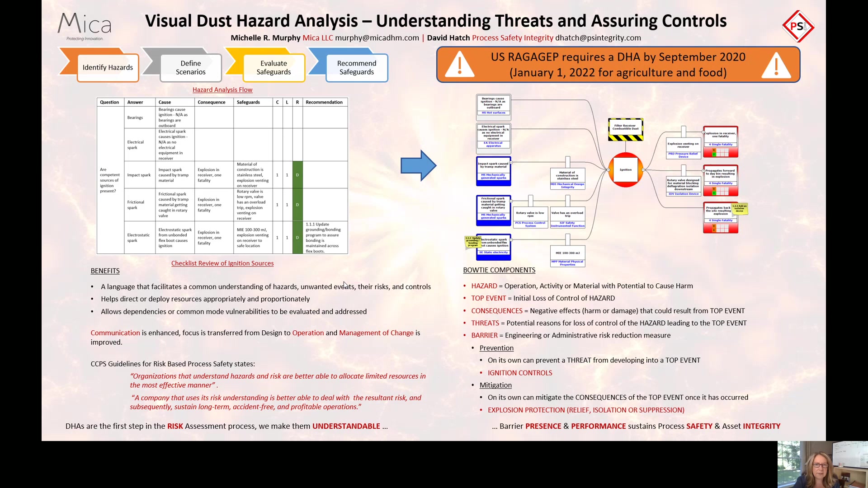868x488 pixels.
Task: Click the PSI diamond logo
Action: pyautogui.click(x=798, y=26)
